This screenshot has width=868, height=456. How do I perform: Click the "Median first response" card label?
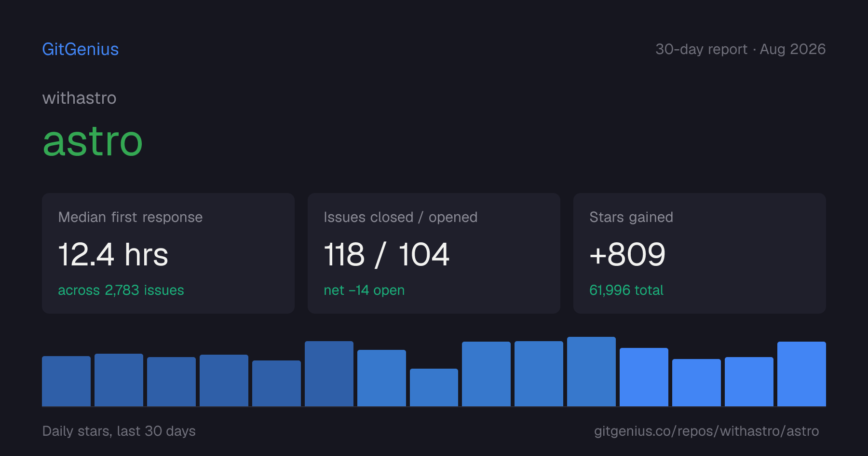(x=130, y=217)
